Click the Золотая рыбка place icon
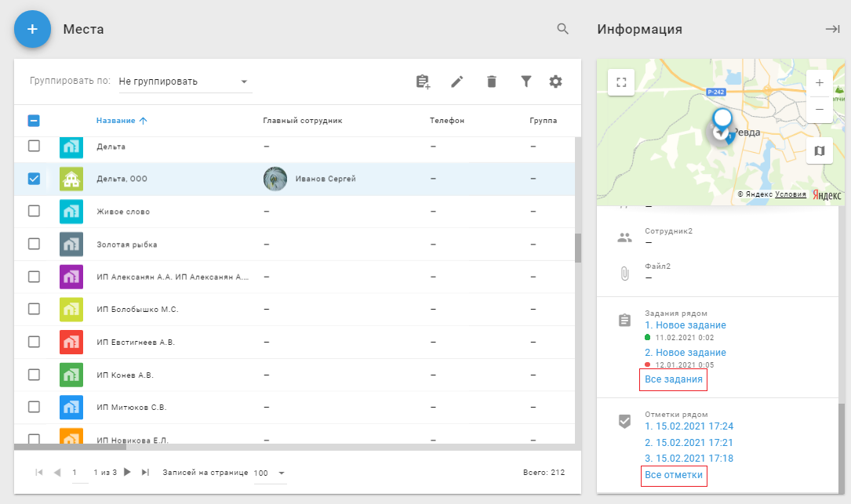 tap(71, 244)
